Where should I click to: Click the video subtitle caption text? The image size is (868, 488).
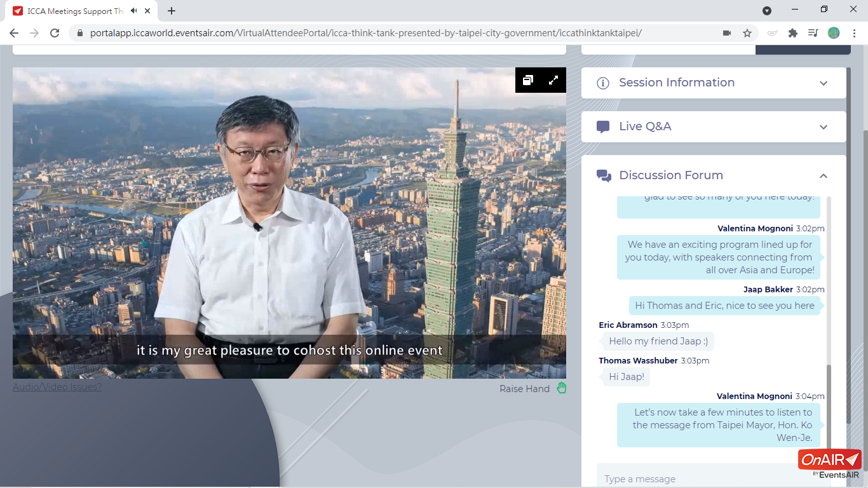tap(289, 350)
